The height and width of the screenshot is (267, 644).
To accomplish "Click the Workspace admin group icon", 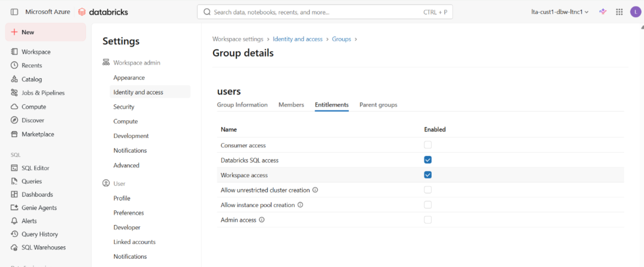I will click(x=106, y=62).
